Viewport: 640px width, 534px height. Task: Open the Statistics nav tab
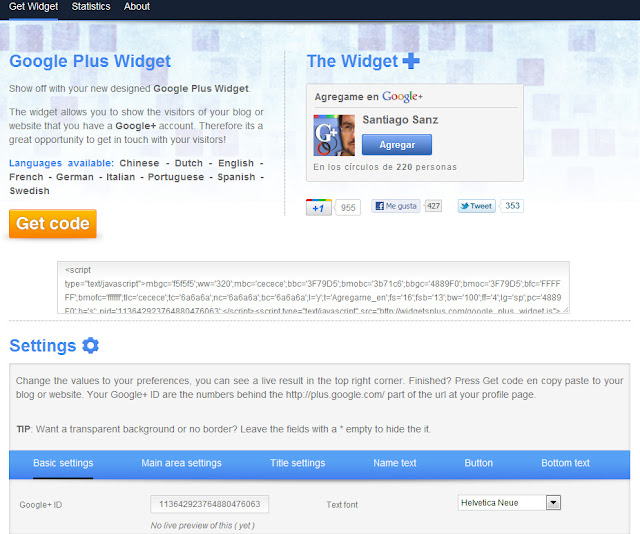click(x=91, y=7)
